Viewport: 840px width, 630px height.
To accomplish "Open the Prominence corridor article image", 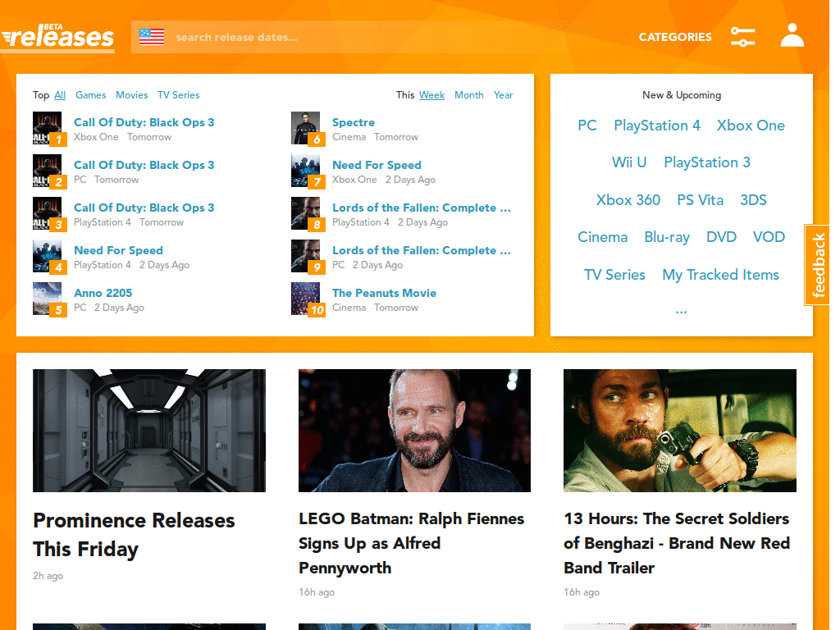I will (x=149, y=430).
